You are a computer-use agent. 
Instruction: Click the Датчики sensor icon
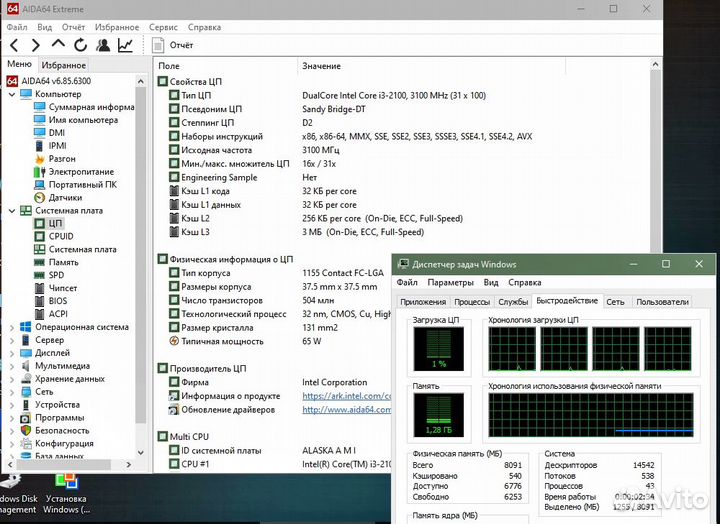[39, 197]
